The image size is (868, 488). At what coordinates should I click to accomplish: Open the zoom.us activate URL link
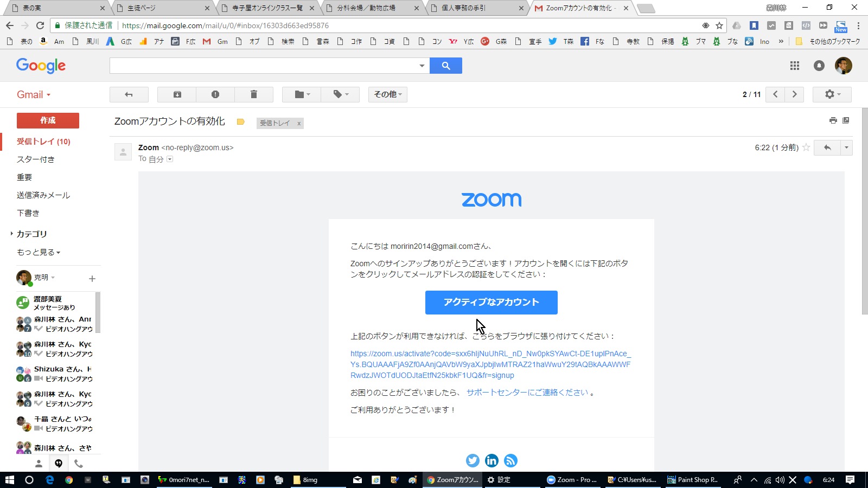click(x=490, y=364)
